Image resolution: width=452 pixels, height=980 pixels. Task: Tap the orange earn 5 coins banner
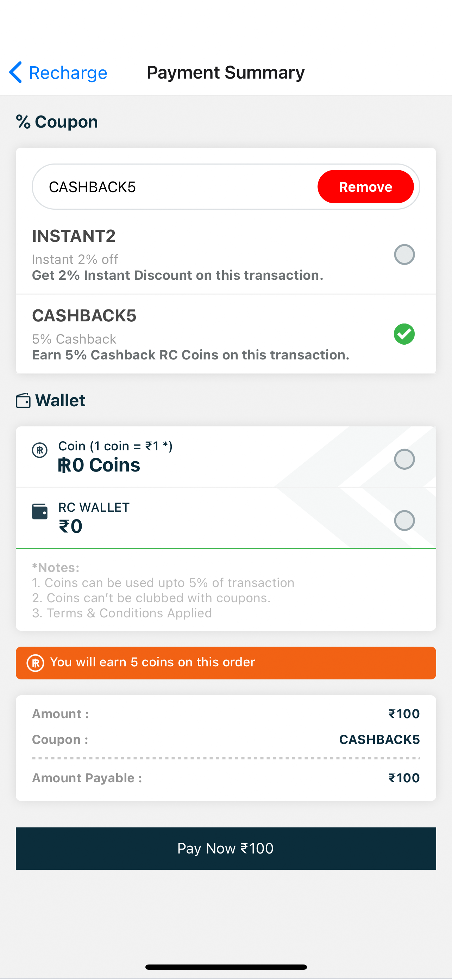coord(226,663)
